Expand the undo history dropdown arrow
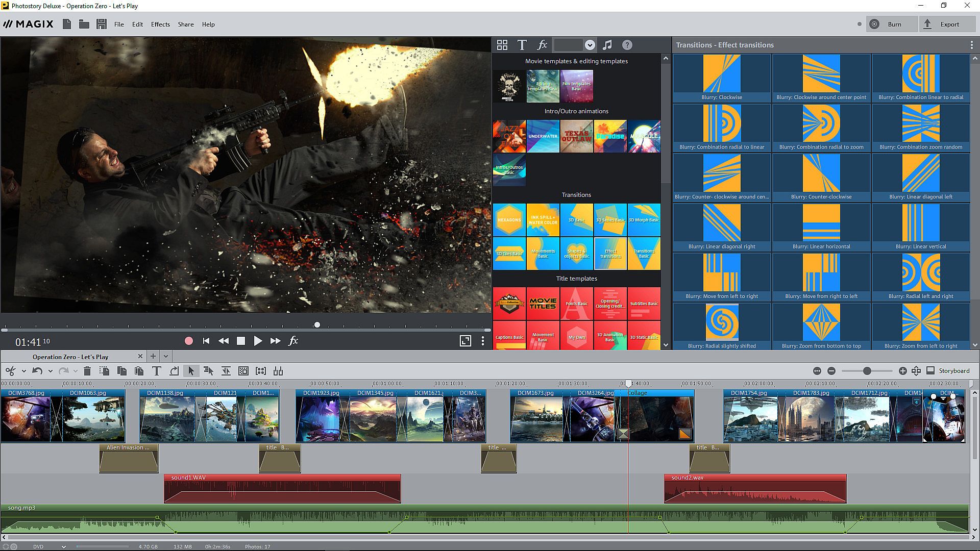980x551 pixels. 50,371
